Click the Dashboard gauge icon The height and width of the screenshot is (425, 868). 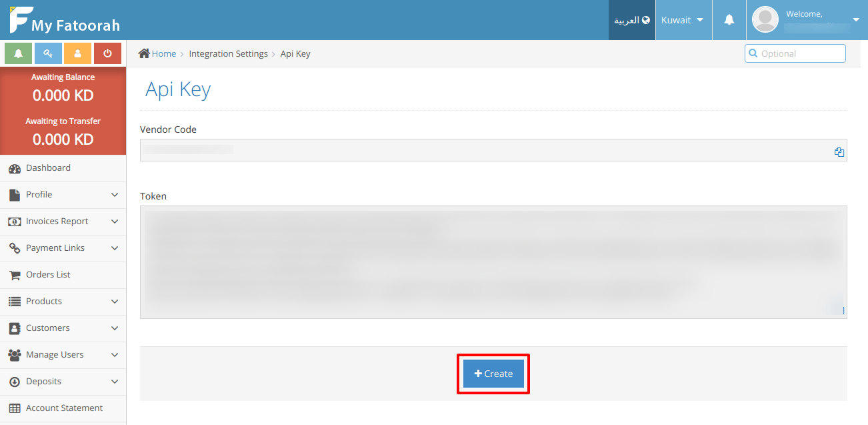click(15, 169)
